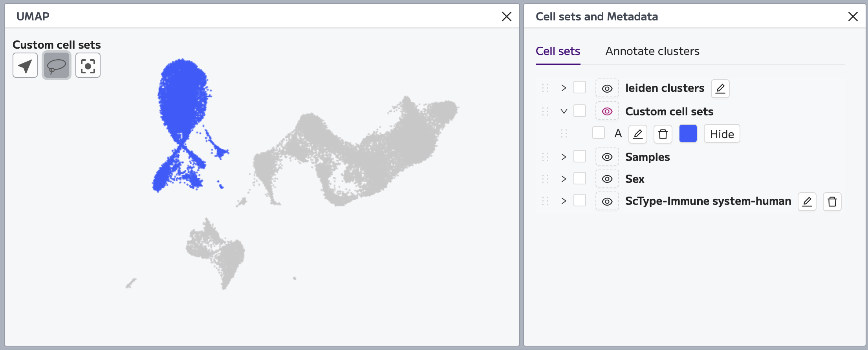This screenshot has width=868, height=350.
Task: Expand the leiden clusters group
Action: coord(564,88)
